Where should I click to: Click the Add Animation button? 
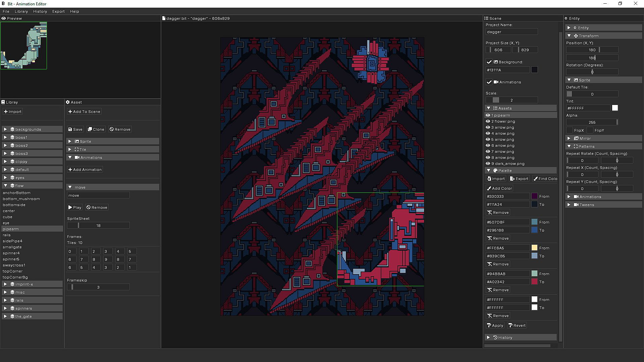[85, 170]
